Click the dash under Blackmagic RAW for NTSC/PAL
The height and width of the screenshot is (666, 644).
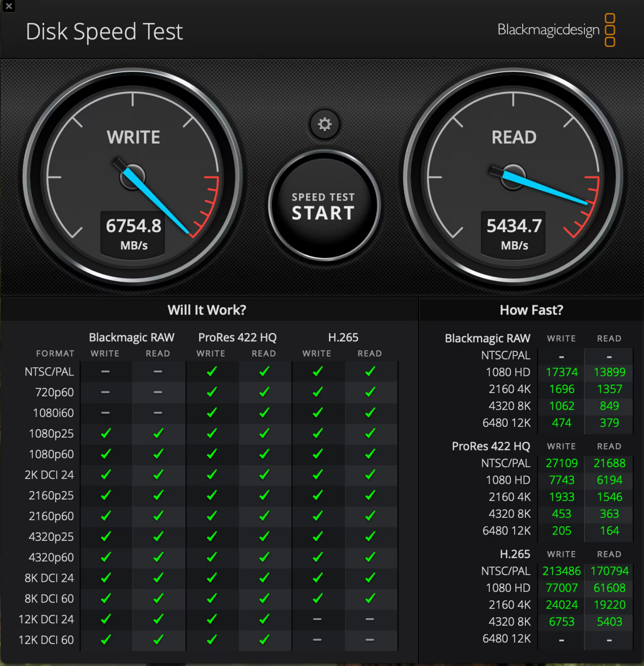106,371
